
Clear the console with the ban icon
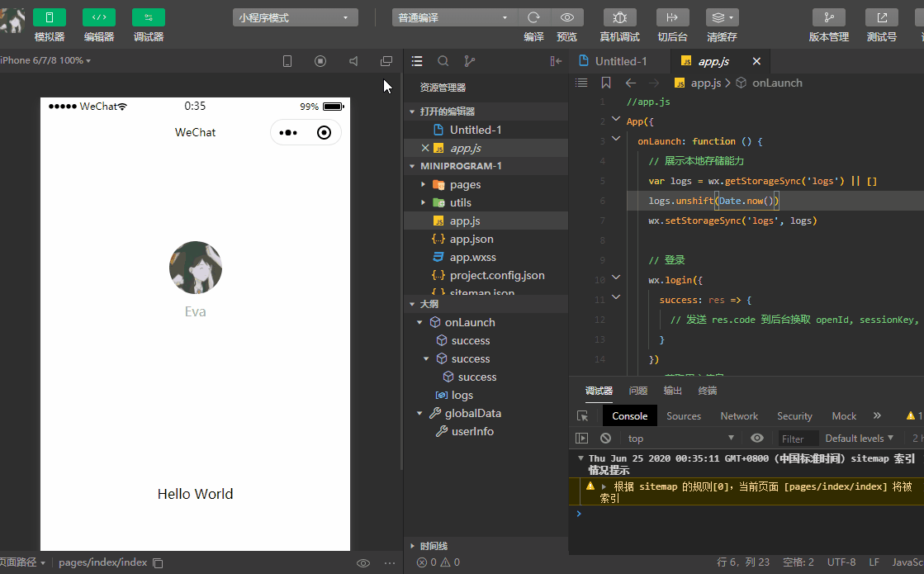click(x=606, y=438)
